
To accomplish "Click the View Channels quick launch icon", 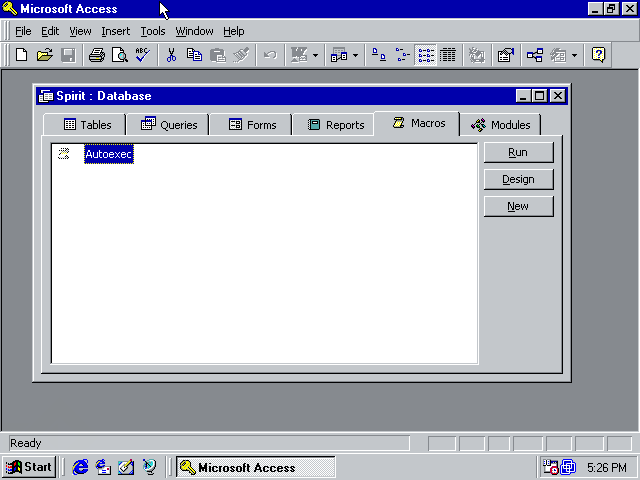I will pos(149,467).
